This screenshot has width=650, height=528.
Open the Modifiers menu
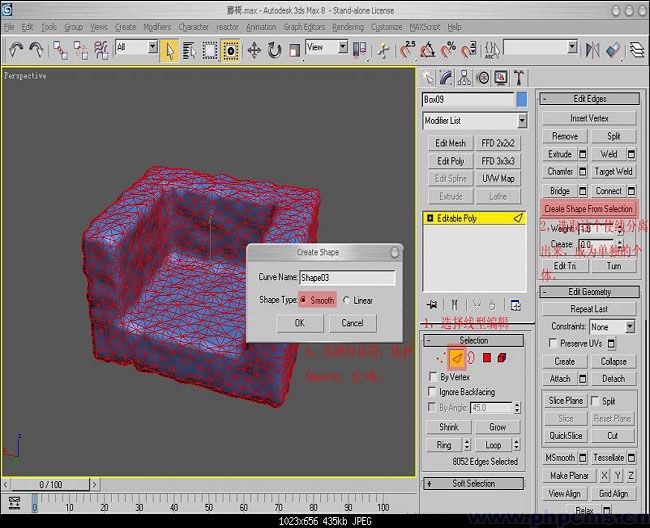click(x=157, y=27)
